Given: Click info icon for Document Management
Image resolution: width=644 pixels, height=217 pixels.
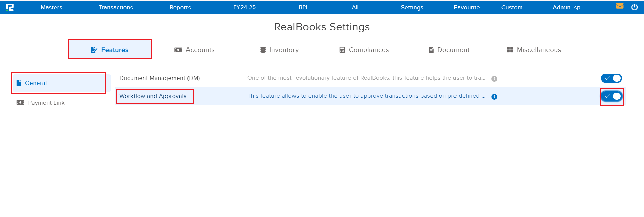Looking at the screenshot, I should click(x=494, y=79).
